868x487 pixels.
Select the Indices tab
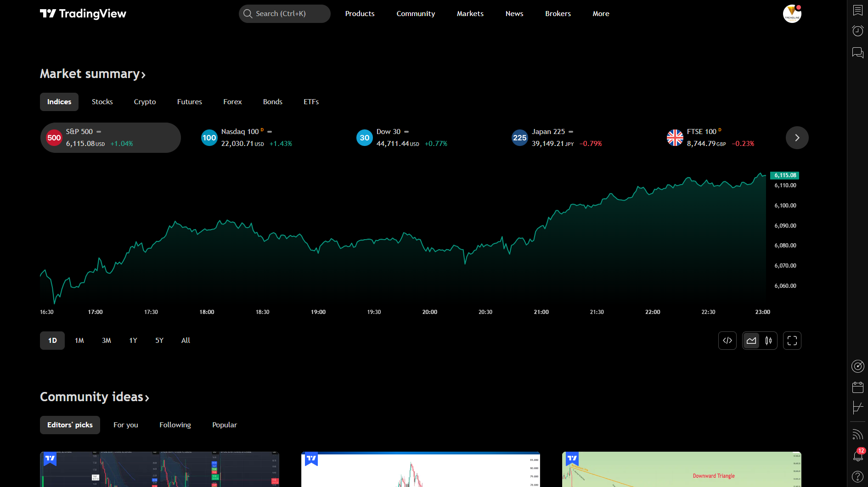59,102
